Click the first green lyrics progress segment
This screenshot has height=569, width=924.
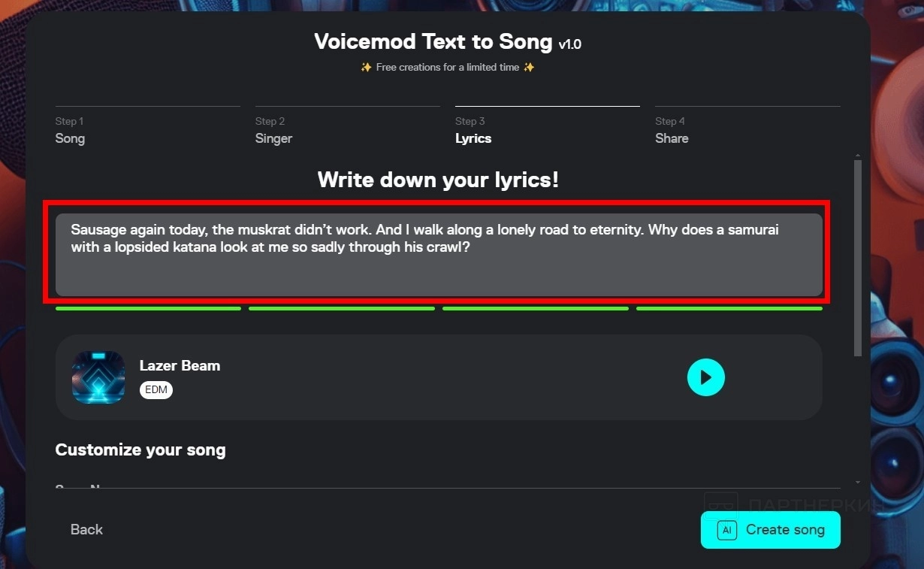tap(148, 308)
